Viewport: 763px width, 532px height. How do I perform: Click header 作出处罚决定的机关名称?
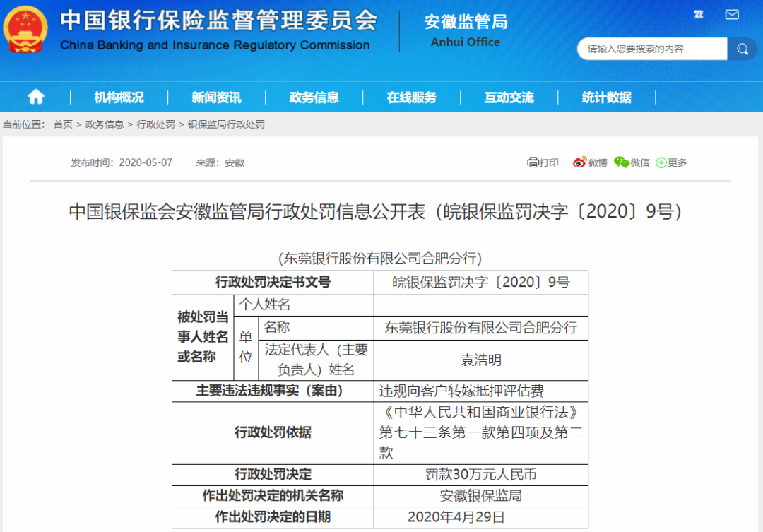(x=273, y=496)
